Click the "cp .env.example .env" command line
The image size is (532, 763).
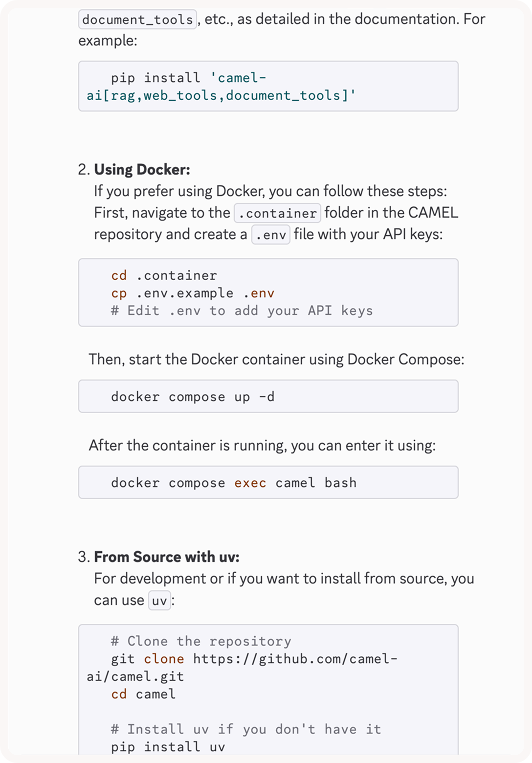[193, 293]
